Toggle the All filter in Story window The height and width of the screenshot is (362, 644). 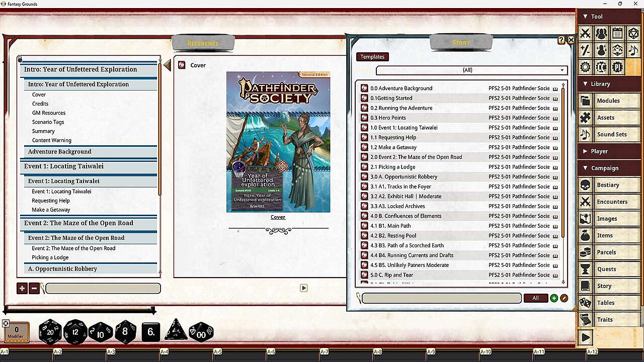tap(535, 298)
